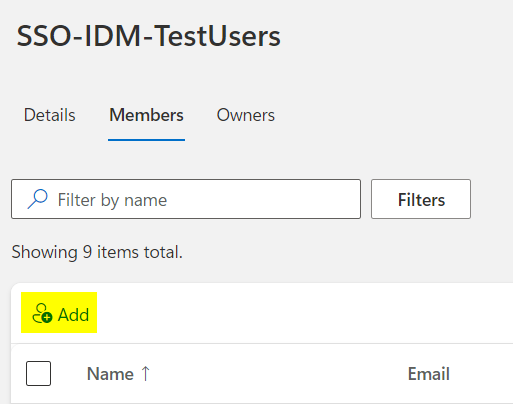Open the Owners tab
The width and height of the screenshot is (513, 404).
click(x=246, y=115)
